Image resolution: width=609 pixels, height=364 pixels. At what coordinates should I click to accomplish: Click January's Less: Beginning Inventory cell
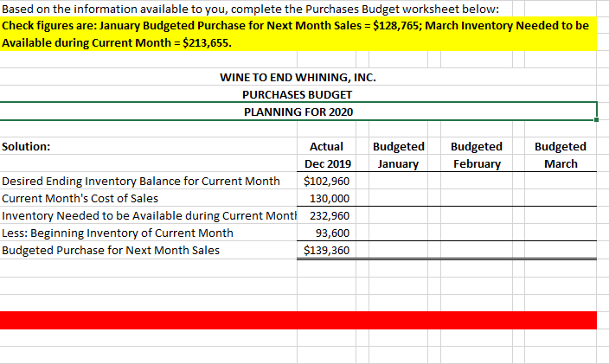[399, 233]
